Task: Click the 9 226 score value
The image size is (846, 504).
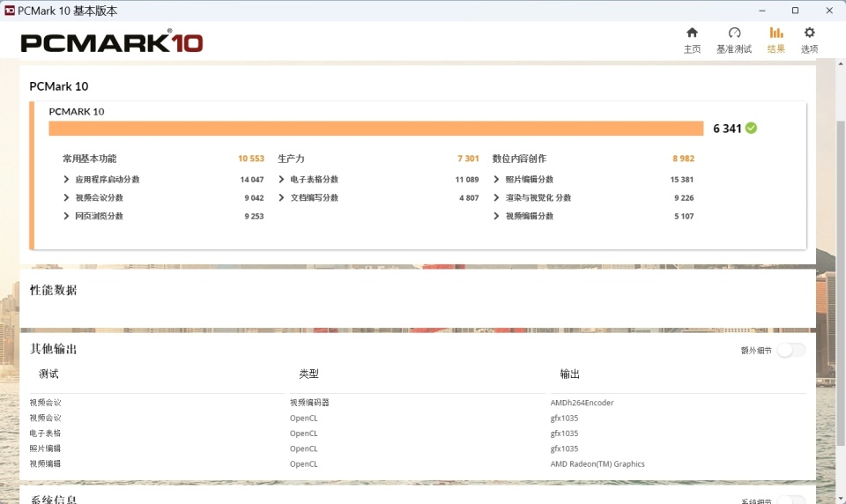Action: coord(684,197)
